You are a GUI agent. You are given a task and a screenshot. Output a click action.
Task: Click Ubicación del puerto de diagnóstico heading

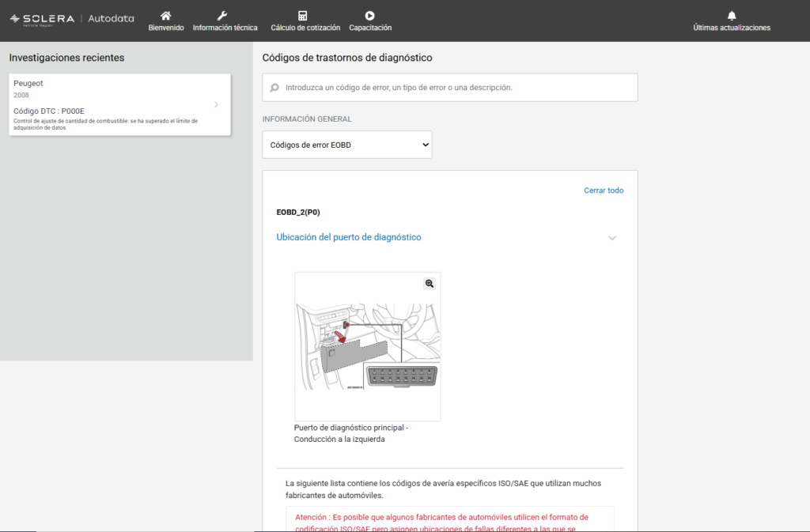[349, 237]
